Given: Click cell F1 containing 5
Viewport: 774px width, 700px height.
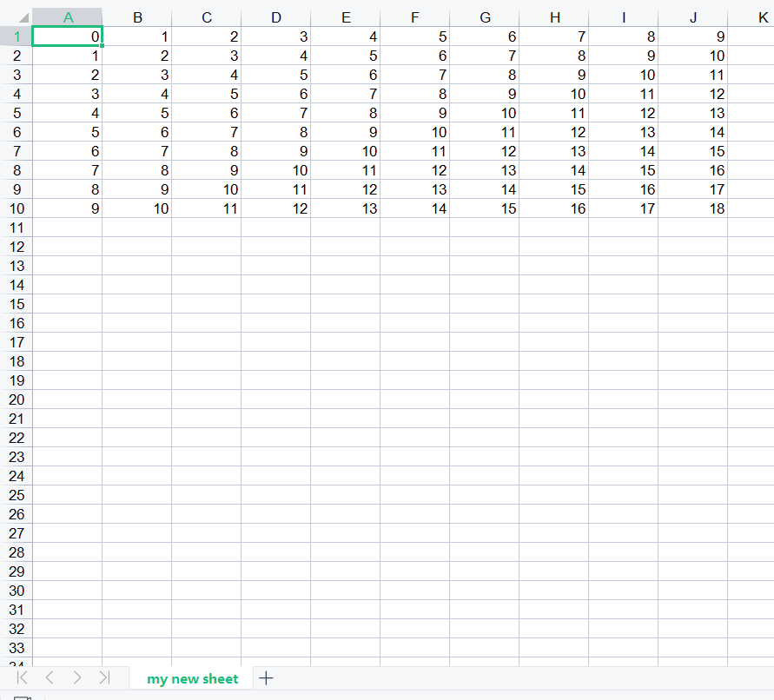Looking at the screenshot, I should pyautogui.click(x=415, y=36).
